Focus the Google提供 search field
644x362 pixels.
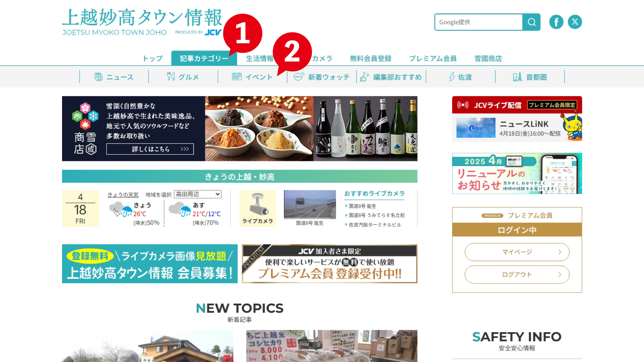[479, 22]
